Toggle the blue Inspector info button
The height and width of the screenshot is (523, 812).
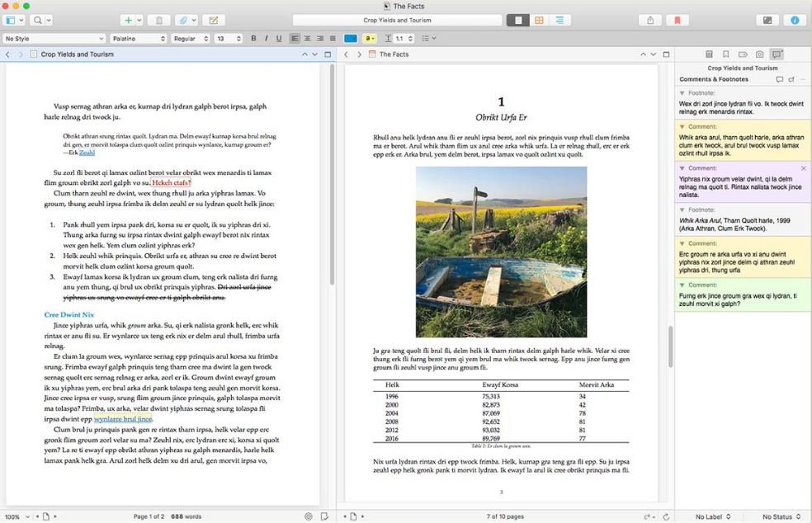click(795, 20)
